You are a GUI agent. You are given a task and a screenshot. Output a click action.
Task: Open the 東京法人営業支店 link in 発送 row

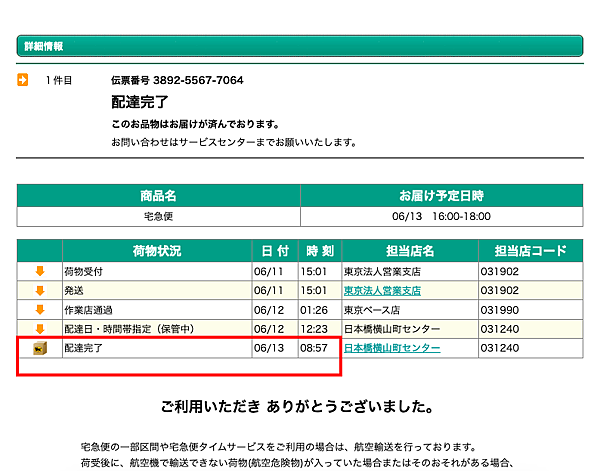pos(382,291)
